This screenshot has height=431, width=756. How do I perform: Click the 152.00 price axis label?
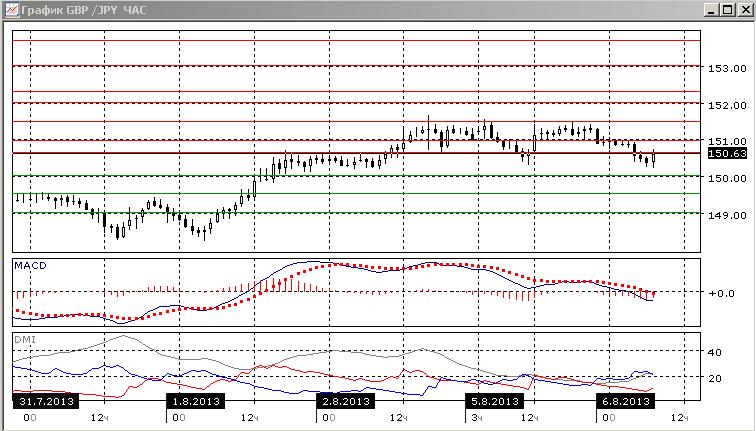727,105
